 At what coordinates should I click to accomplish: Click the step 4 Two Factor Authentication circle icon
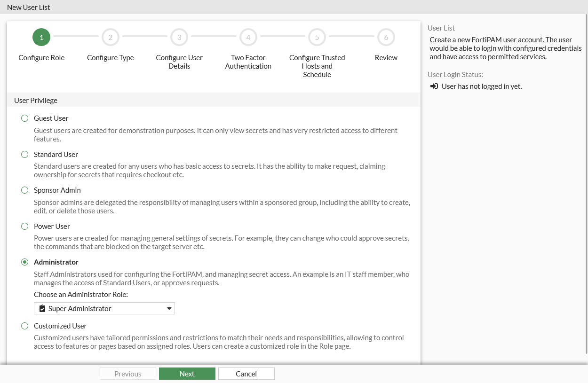248,37
